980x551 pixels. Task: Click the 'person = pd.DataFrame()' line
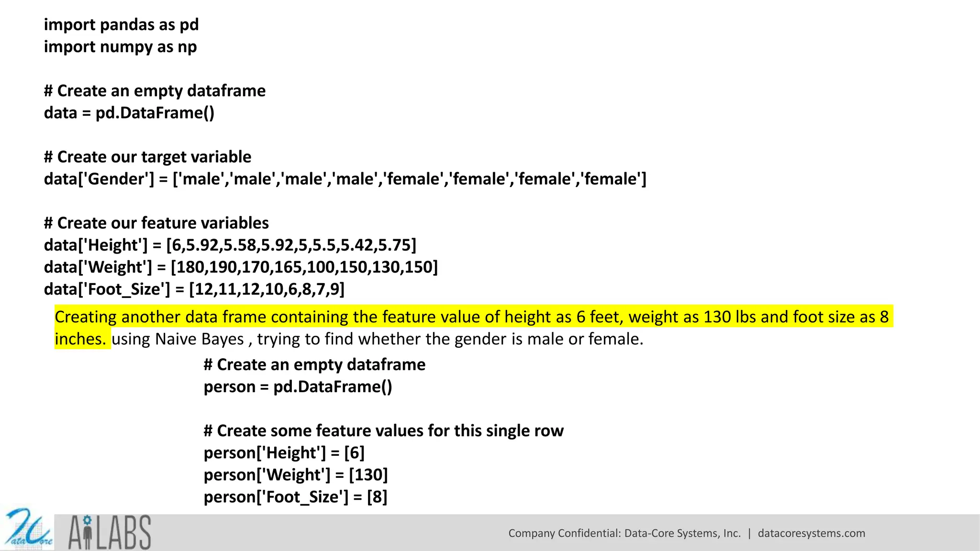[298, 386]
